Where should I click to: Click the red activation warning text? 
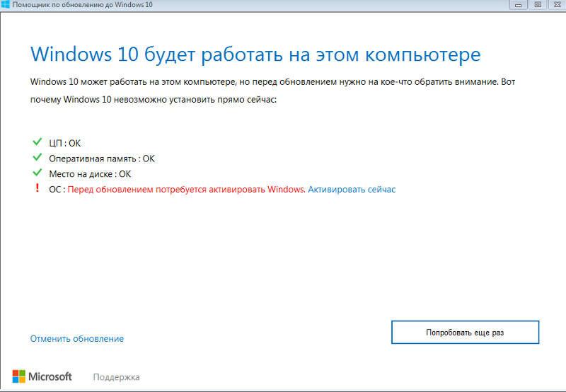[186, 190]
